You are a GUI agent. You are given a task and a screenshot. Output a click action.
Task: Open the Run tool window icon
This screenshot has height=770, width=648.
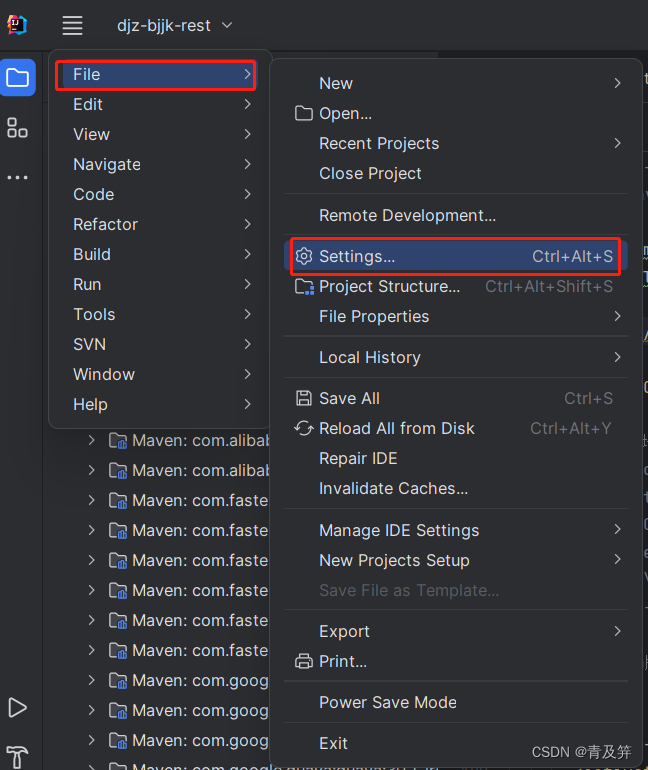coord(17,708)
